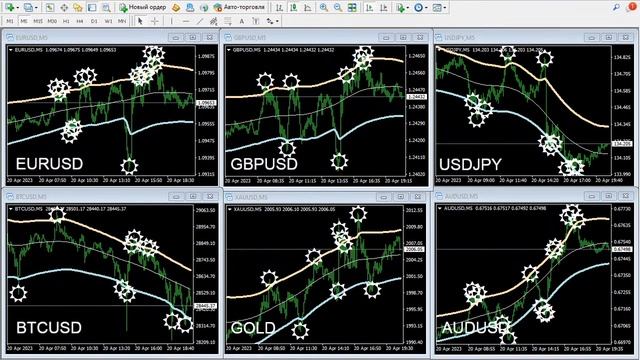Toggle chart auto scroll
Viewport: 640px width, 360px height.
pyautogui.click(x=369, y=7)
